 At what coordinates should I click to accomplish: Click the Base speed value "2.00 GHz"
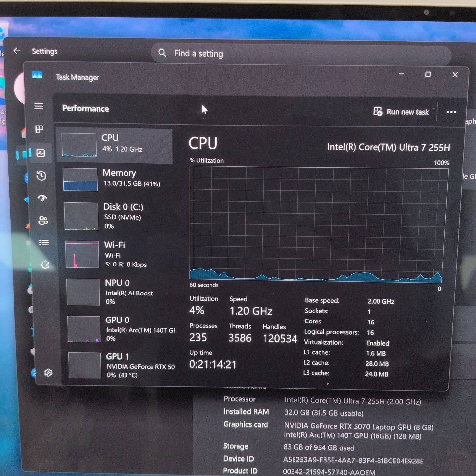click(x=381, y=301)
